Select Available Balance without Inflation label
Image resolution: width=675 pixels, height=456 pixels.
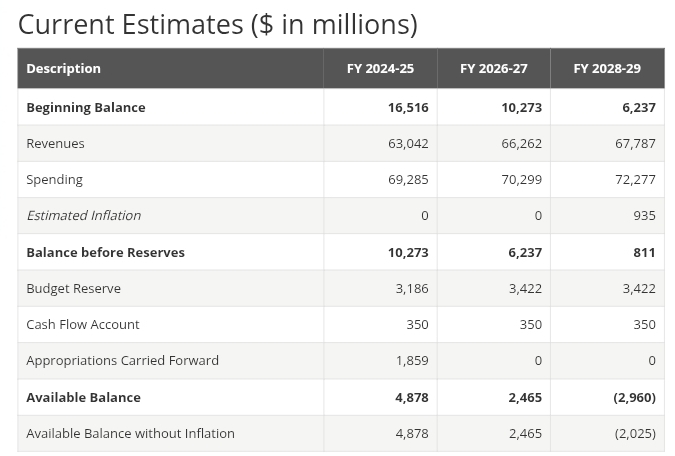point(130,433)
